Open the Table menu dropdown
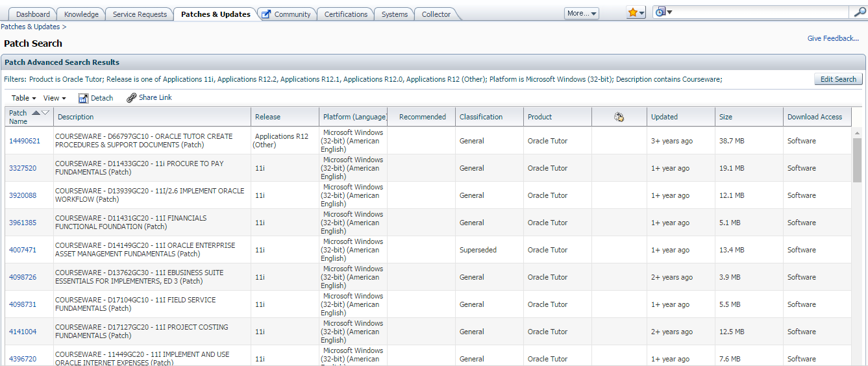The width and height of the screenshot is (868, 366). pyautogui.click(x=24, y=98)
